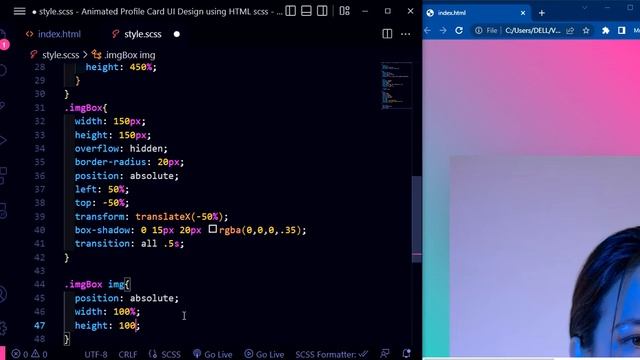Screen dimensions: 640x360
Task: Toggle secondary side bar layout icon
Action: (322, 11)
